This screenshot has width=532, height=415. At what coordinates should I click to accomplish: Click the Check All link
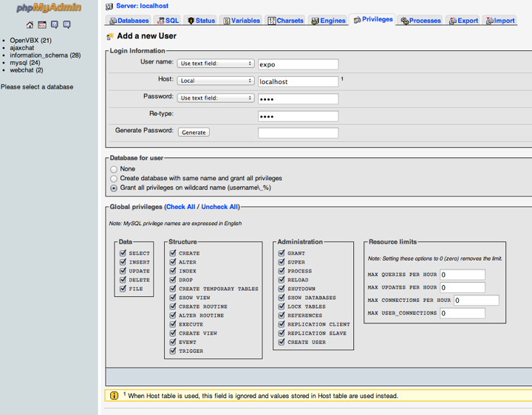pos(180,207)
